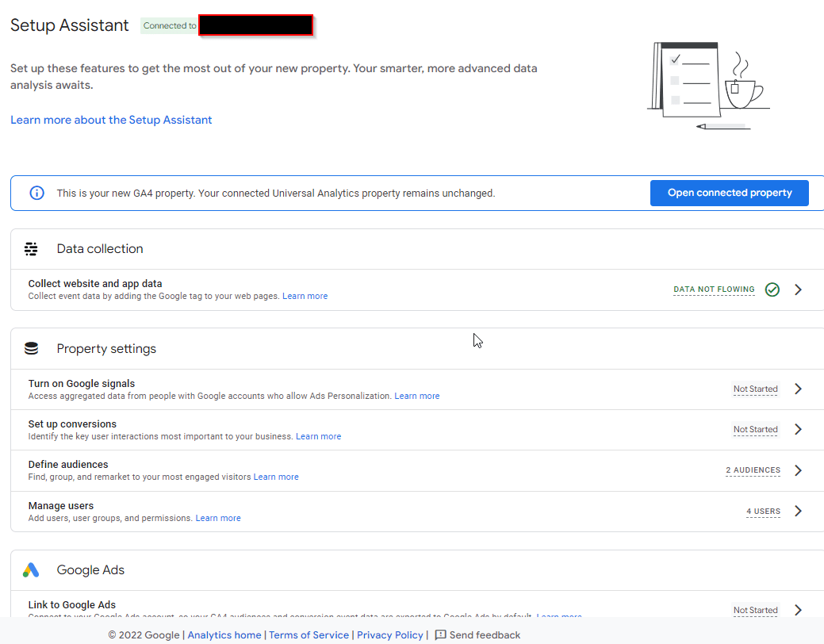Click Not Started status for Google signals

[755, 389]
